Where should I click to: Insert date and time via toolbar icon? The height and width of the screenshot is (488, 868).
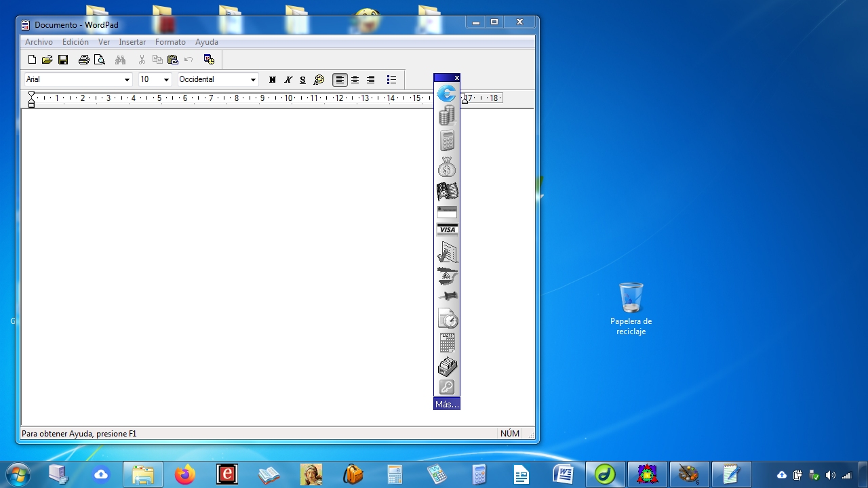coord(209,60)
